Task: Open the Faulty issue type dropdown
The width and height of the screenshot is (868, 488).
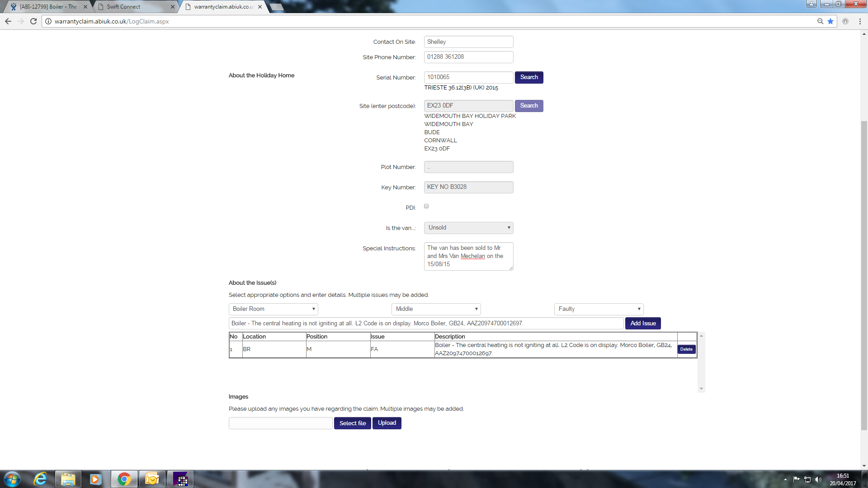Action: tap(599, 309)
